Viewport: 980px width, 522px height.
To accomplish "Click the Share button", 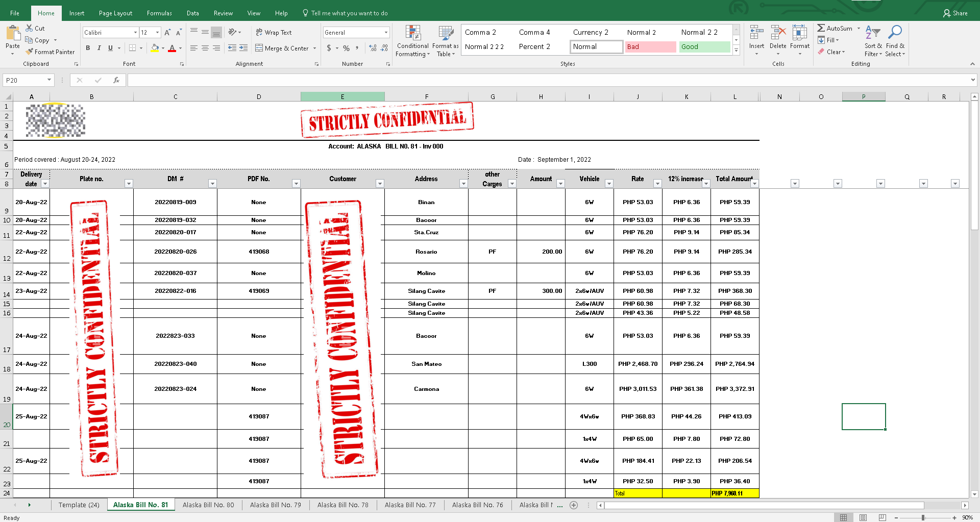I will pos(955,13).
